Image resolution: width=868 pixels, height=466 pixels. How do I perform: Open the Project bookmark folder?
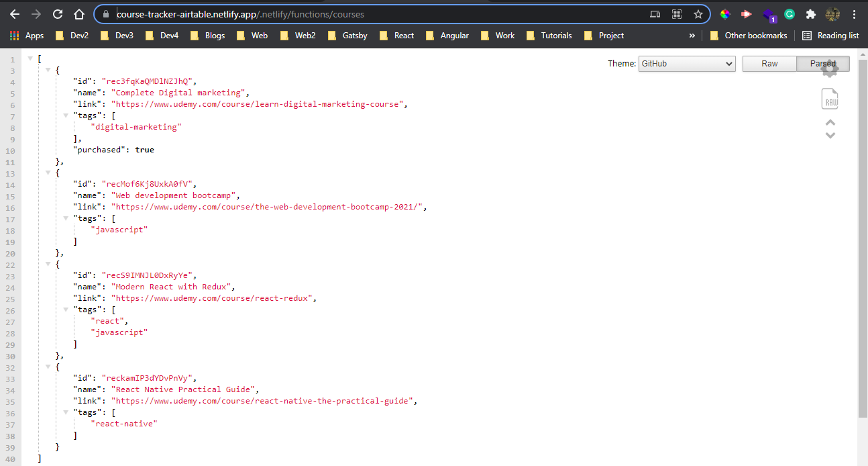(x=604, y=36)
